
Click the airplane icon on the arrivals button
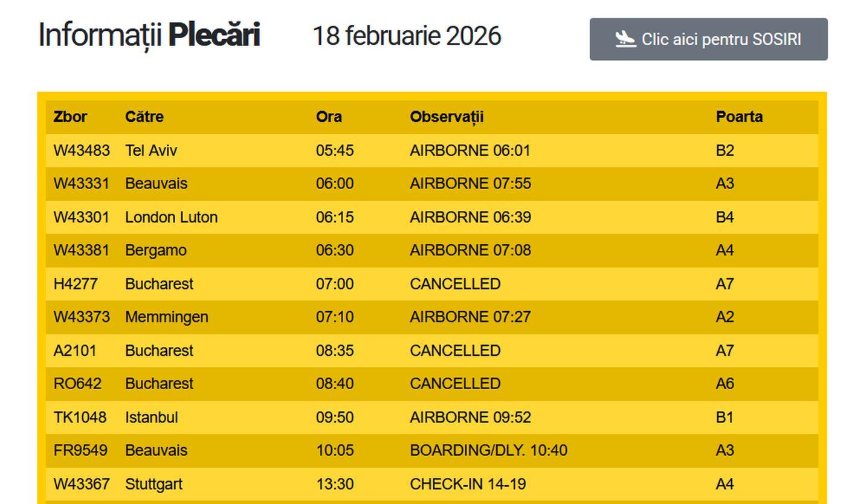click(625, 39)
